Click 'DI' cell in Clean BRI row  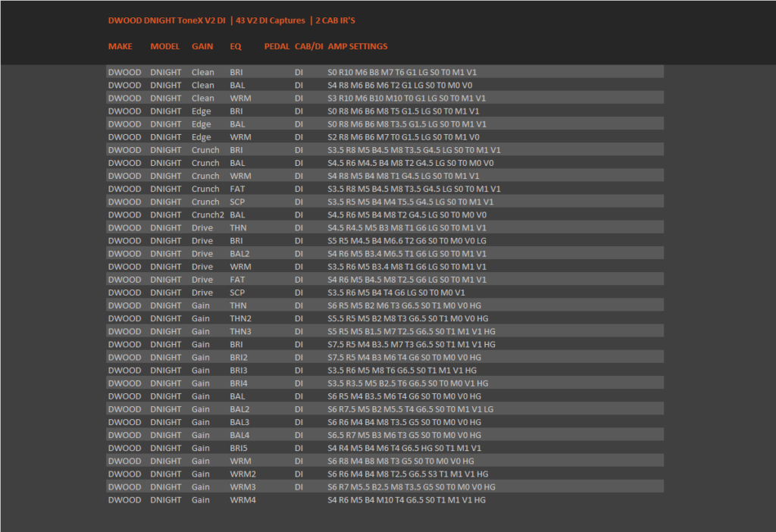(x=299, y=72)
